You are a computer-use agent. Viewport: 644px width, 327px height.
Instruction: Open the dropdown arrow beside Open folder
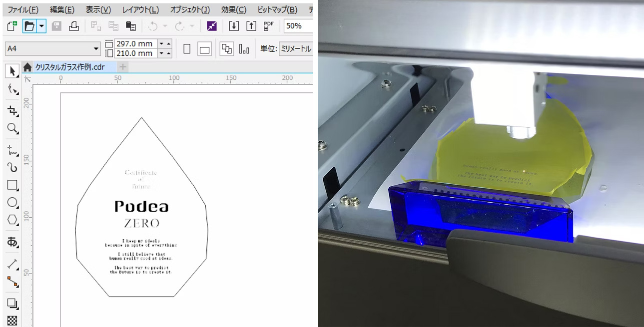(41, 26)
